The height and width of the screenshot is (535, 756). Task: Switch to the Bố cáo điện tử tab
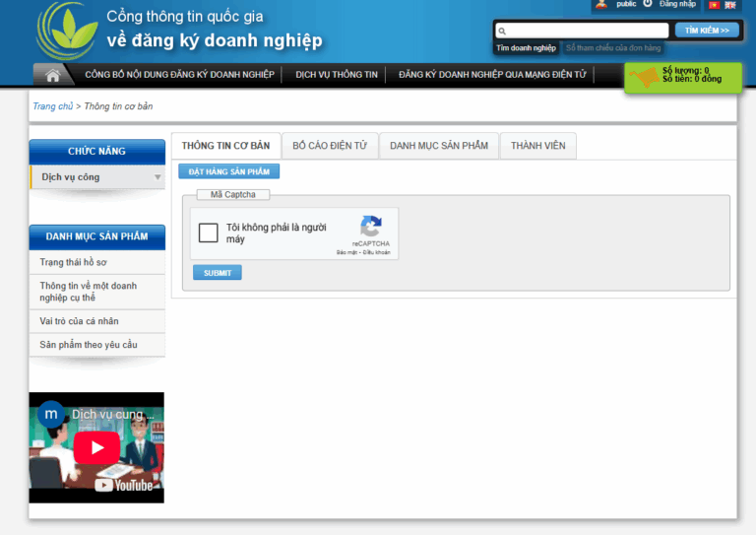click(330, 146)
